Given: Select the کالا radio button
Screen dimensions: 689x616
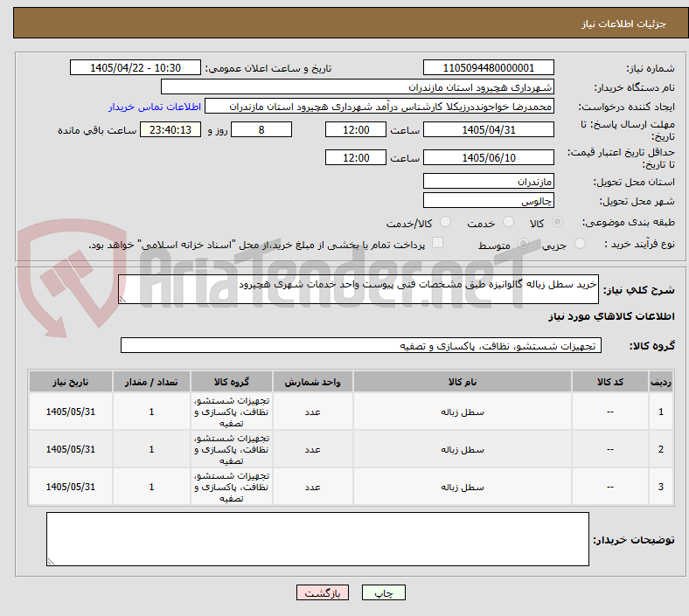Looking at the screenshot, I should coord(557,222).
